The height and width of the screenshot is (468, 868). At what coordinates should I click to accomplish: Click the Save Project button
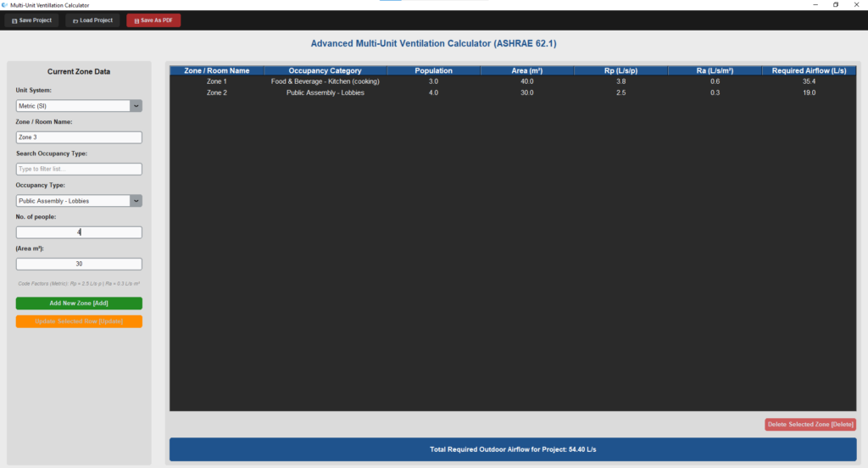[31, 20]
